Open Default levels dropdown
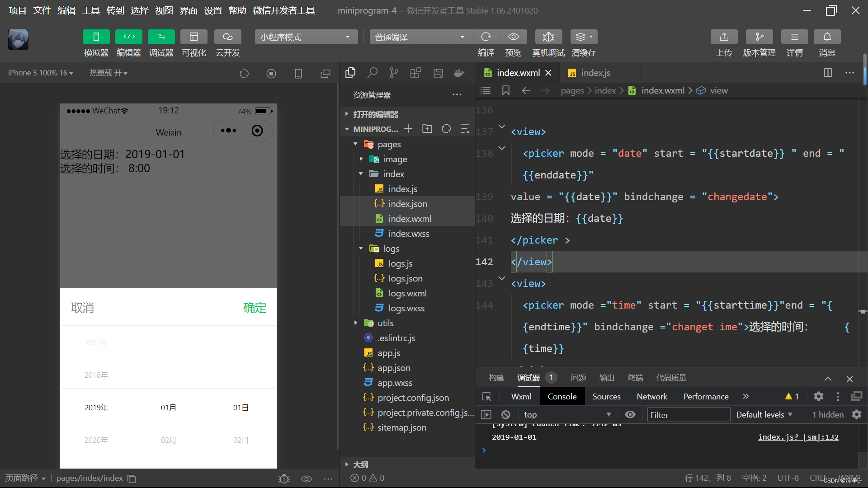This screenshot has width=868, height=488. [x=764, y=415]
